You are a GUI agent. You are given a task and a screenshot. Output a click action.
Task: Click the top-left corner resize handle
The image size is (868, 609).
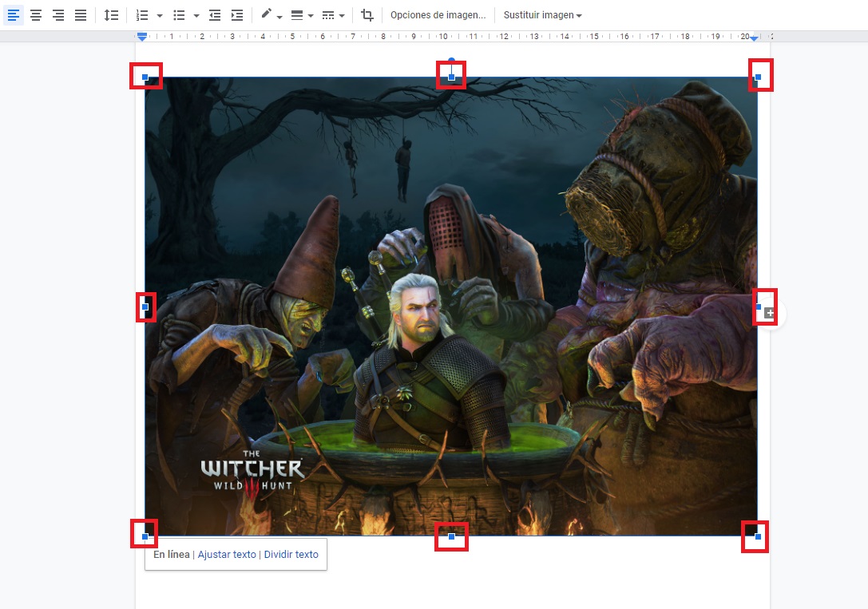click(145, 77)
